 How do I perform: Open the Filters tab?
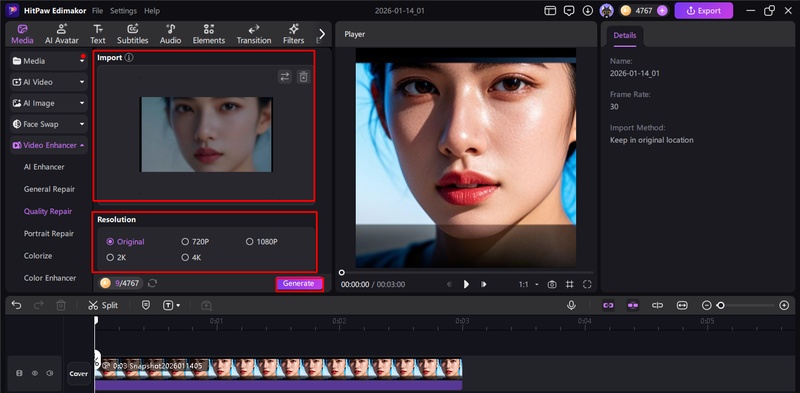(293, 34)
